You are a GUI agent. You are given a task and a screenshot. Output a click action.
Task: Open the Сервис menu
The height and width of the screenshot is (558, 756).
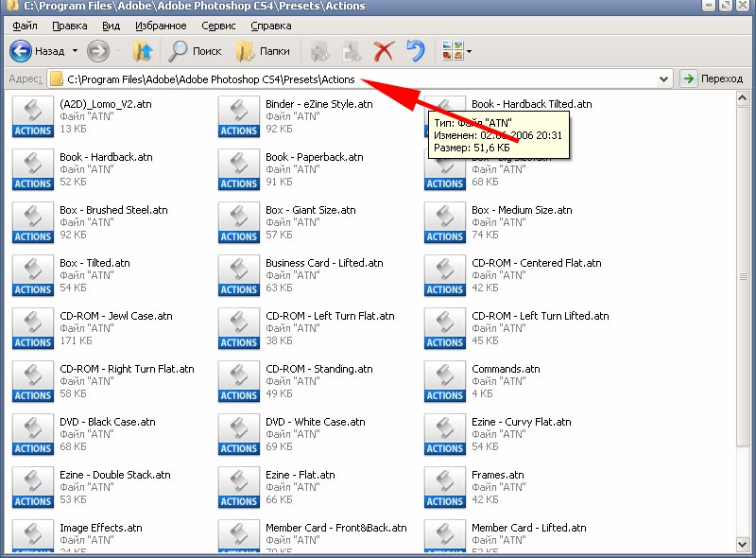click(218, 26)
